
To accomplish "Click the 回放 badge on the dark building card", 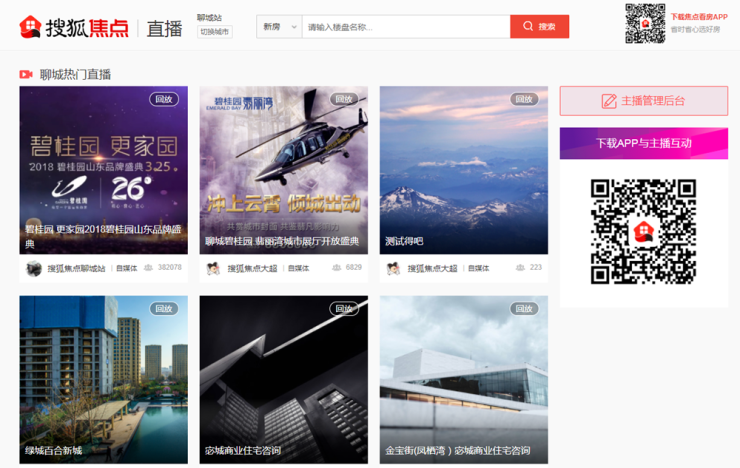I will [344, 309].
